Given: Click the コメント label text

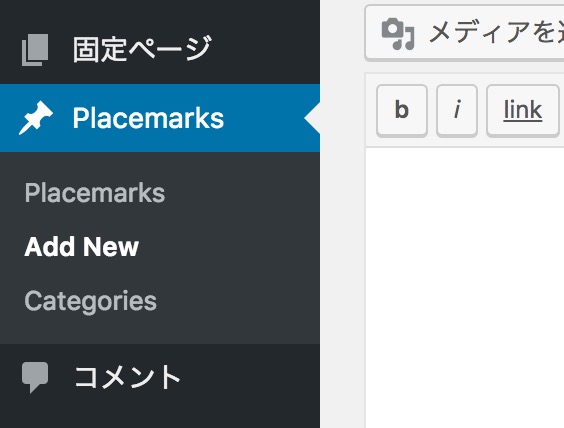Looking at the screenshot, I should tap(127, 377).
